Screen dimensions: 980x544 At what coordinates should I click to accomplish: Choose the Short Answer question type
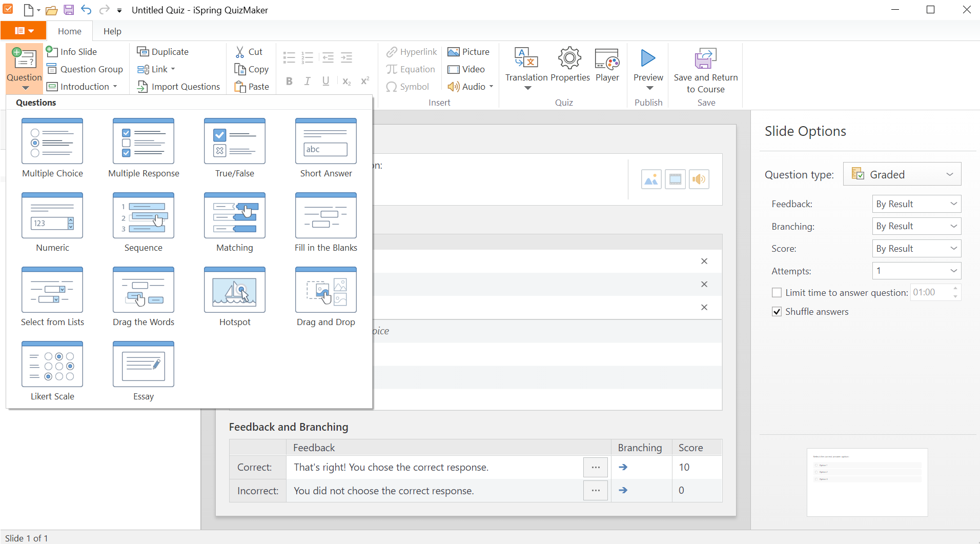pyautogui.click(x=326, y=148)
